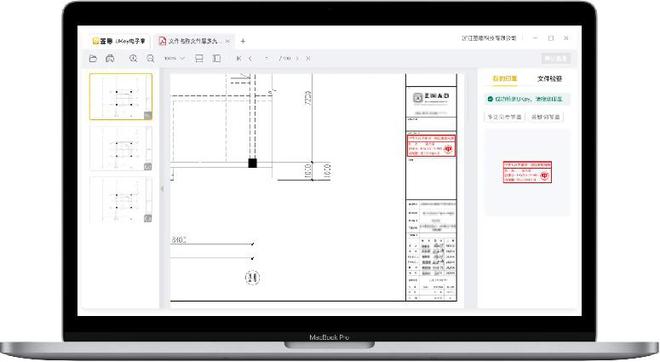The height and width of the screenshot is (362, 660).
Task: Go to the previous page
Action: click(x=250, y=59)
